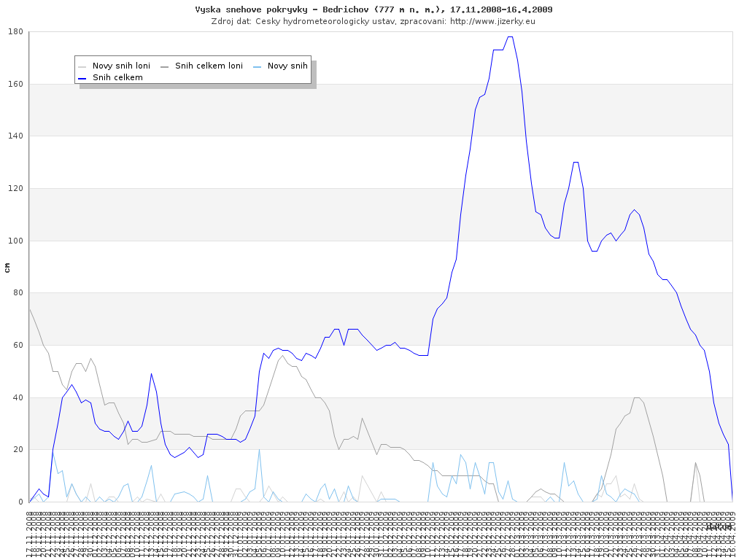The width and height of the screenshot is (747, 560).
Task: Click the 'datum' x-axis label
Action: (x=719, y=526)
